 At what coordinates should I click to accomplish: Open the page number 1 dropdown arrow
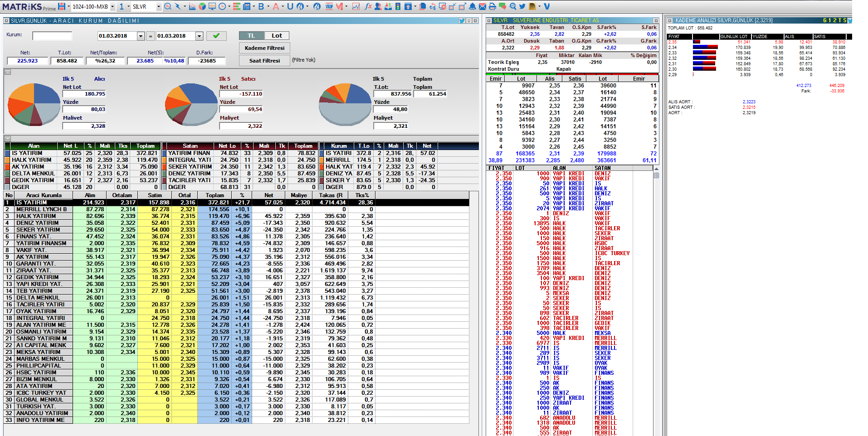click(128, 6)
